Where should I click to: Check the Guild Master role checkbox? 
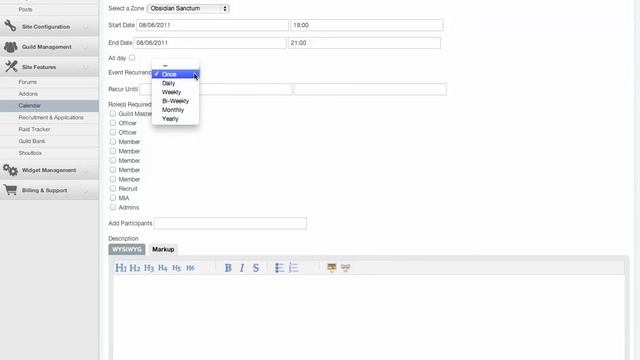113,113
